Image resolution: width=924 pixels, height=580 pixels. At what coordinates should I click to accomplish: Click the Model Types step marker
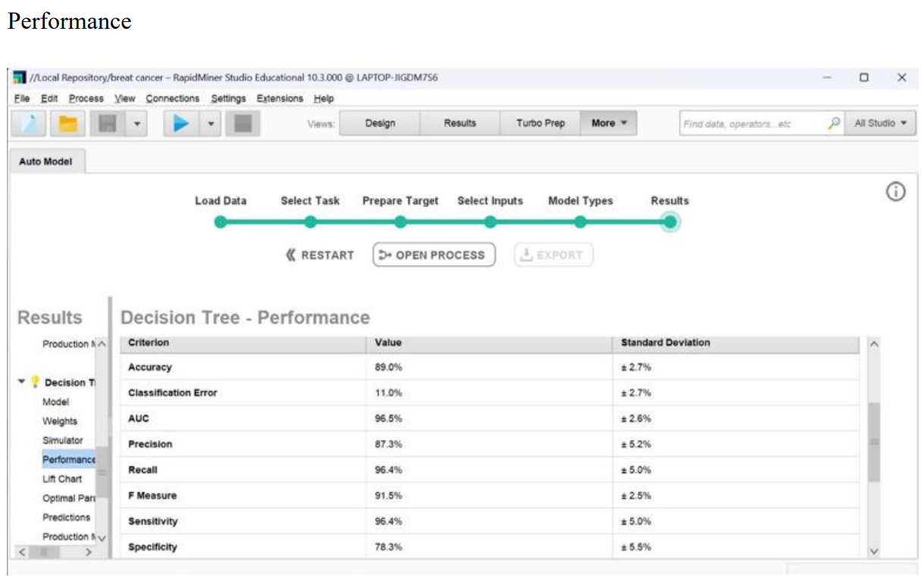(x=580, y=222)
